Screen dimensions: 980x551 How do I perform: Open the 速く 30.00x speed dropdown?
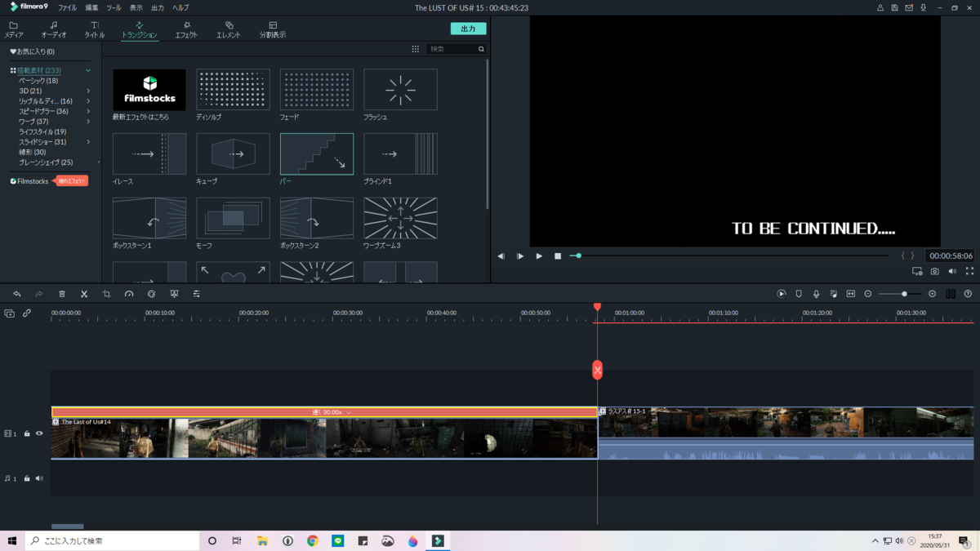(349, 412)
